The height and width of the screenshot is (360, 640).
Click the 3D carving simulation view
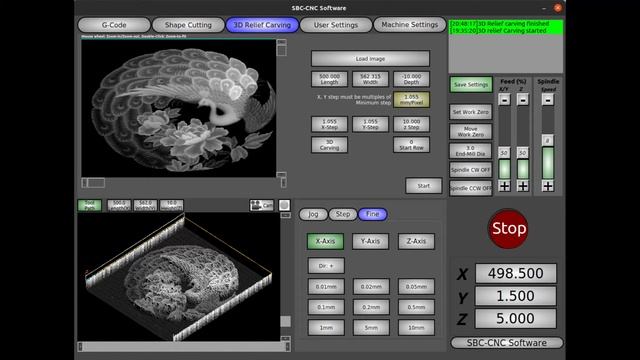(179, 277)
